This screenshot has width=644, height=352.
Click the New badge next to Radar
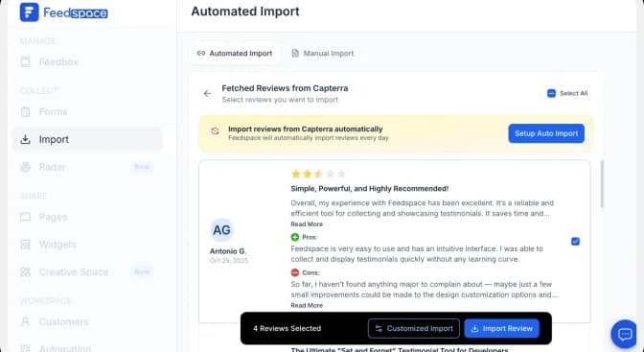point(142,167)
